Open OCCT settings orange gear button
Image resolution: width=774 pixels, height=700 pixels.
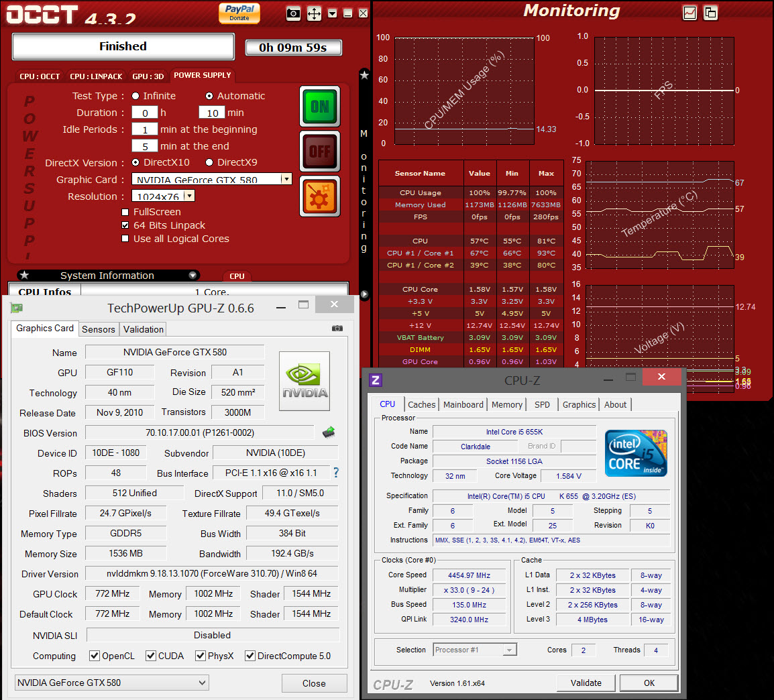point(320,196)
